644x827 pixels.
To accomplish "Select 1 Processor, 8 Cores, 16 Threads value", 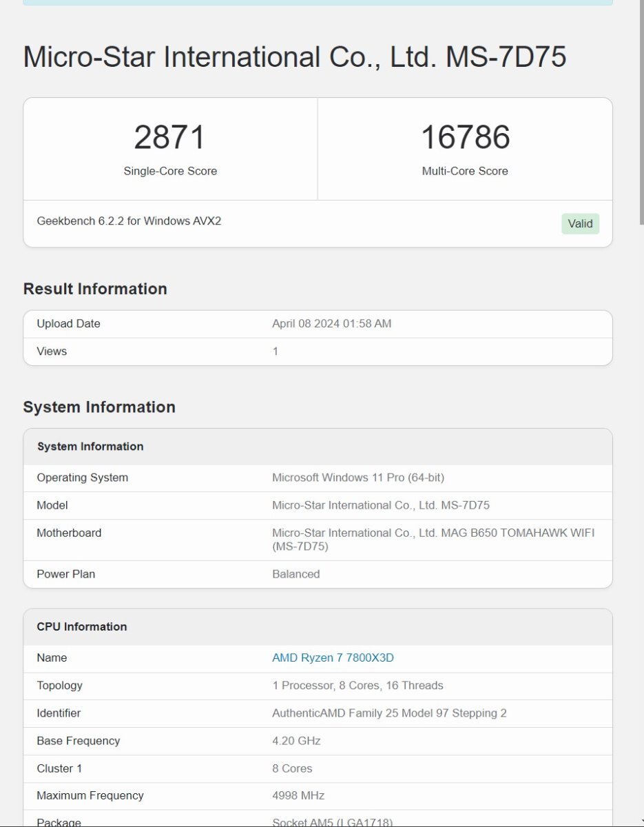I will 357,685.
